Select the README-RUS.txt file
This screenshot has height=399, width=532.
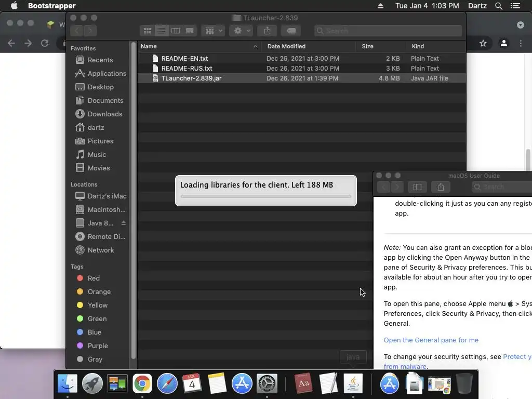tap(302, 68)
